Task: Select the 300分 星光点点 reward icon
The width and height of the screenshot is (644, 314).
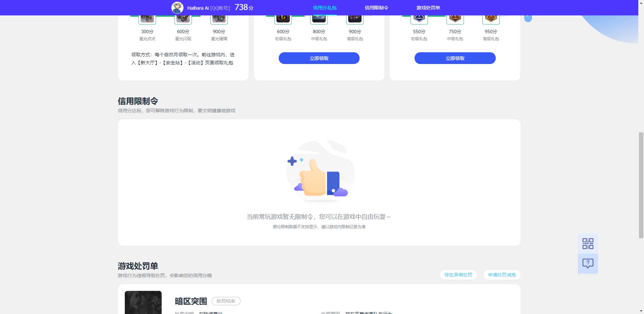Action: (x=147, y=19)
